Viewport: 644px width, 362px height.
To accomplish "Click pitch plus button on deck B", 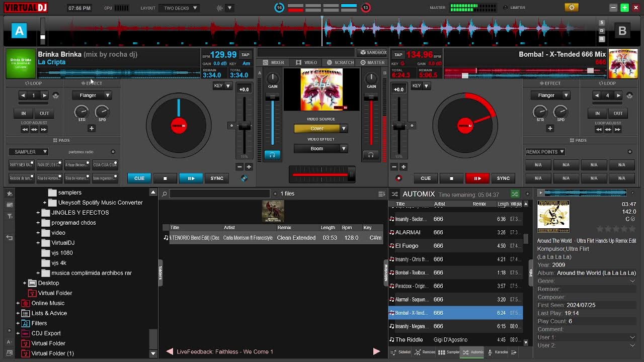I will pyautogui.click(x=403, y=166).
